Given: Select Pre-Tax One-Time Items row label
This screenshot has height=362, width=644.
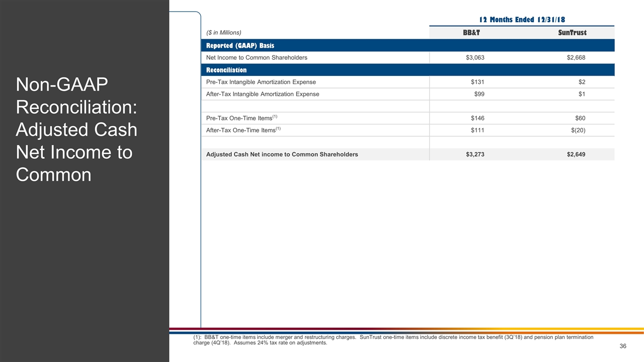Looking at the screenshot, I should pos(242,118).
